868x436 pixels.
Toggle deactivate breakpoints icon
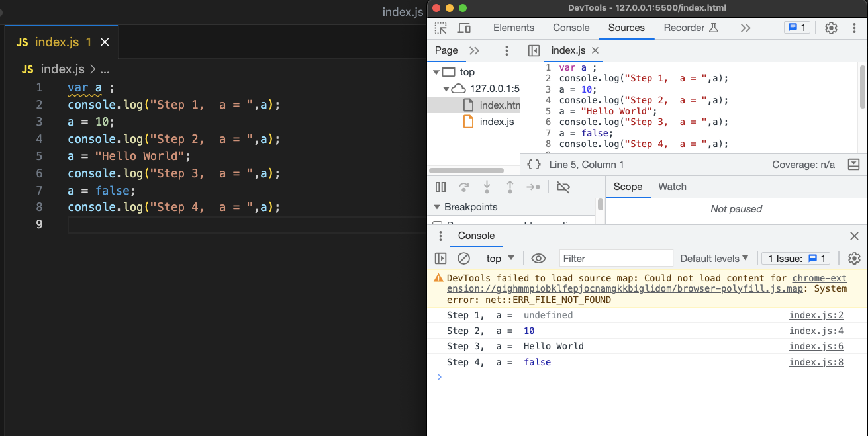pyautogui.click(x=563, y=187)
